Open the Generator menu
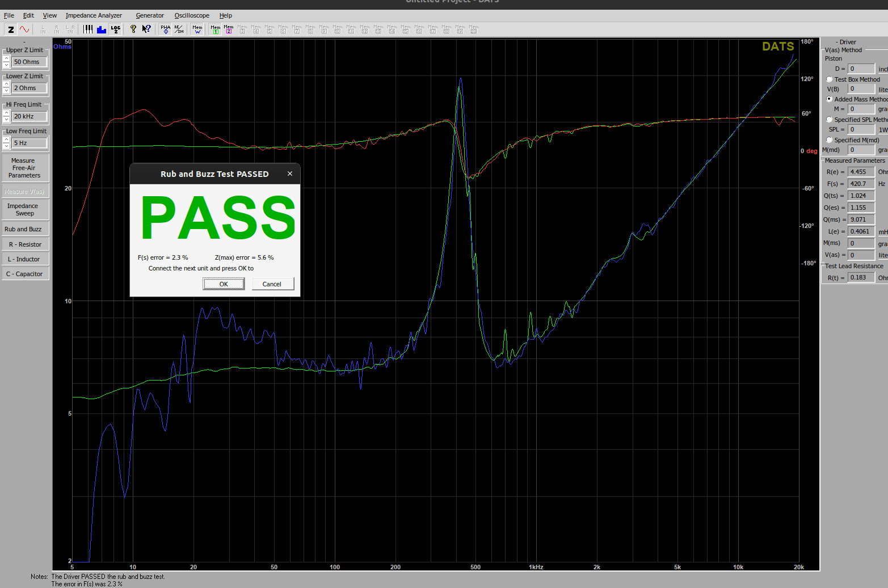The width and height of the screenshot is (888, 588). 150,15
